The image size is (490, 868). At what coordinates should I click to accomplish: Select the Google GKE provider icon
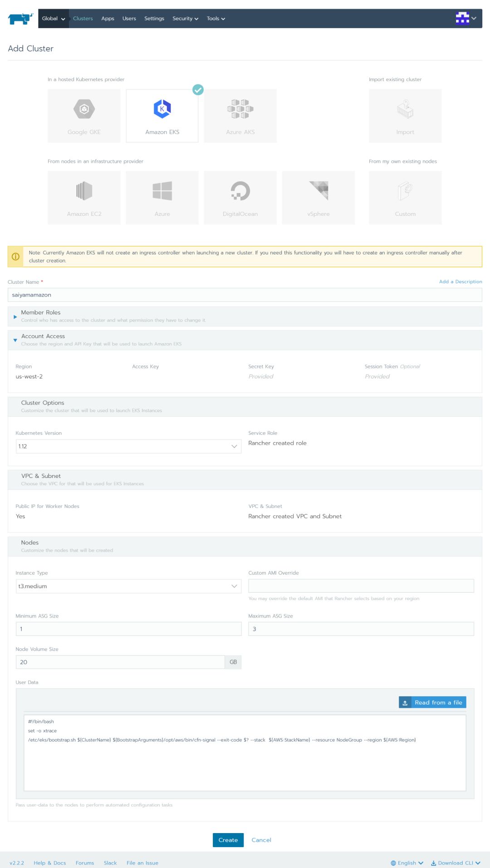[84, 109]
